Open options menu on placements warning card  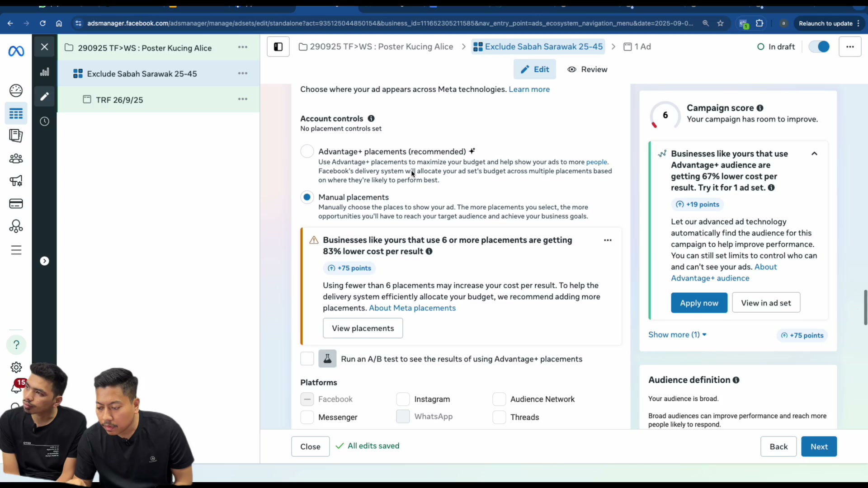(608, 240)
